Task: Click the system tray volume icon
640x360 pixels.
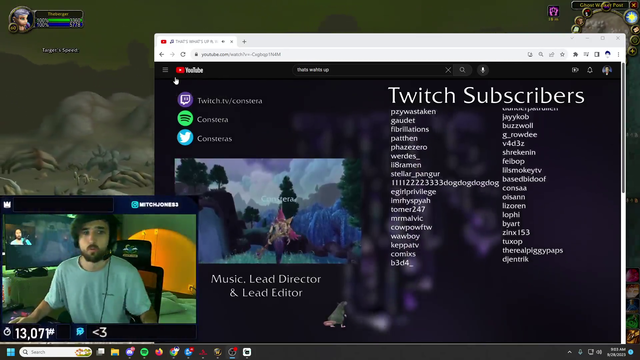Action: pyautogui.click(x=599, y=352)
